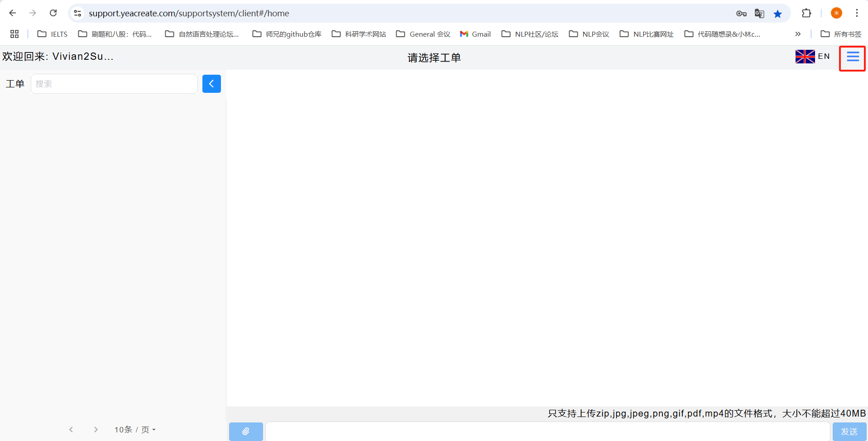Collapse the ticket list panel
Image resolution: width=868 pixels, height=441 pixels.
pyautogui.click(x=211, y=84)
